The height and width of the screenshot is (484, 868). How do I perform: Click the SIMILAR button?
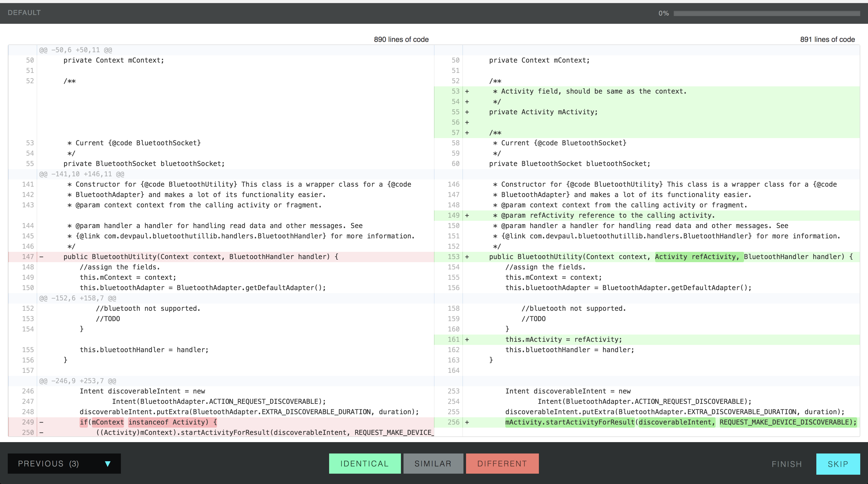pyautogui.click(x=433, y=463)
